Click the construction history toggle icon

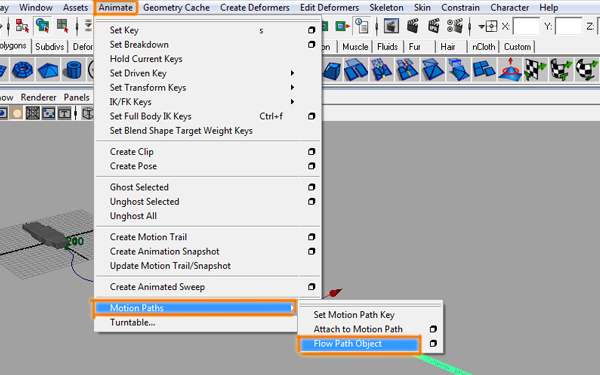coord(362,26)
